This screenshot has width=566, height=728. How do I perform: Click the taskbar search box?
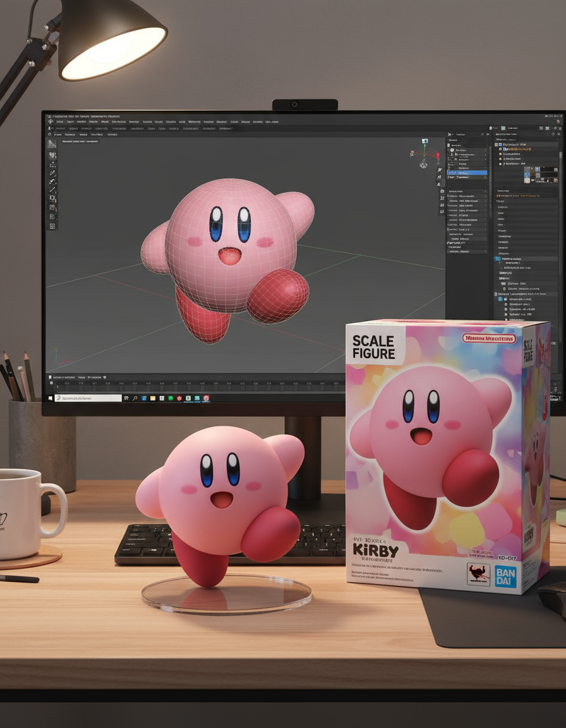(x=88, y=398)
